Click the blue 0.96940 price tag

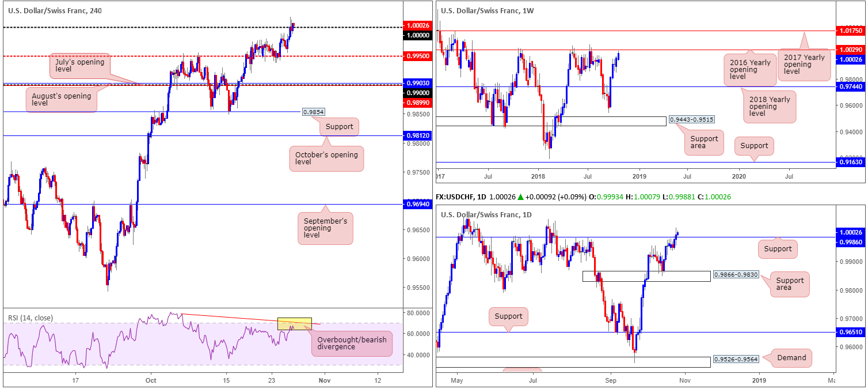[418, 204]
